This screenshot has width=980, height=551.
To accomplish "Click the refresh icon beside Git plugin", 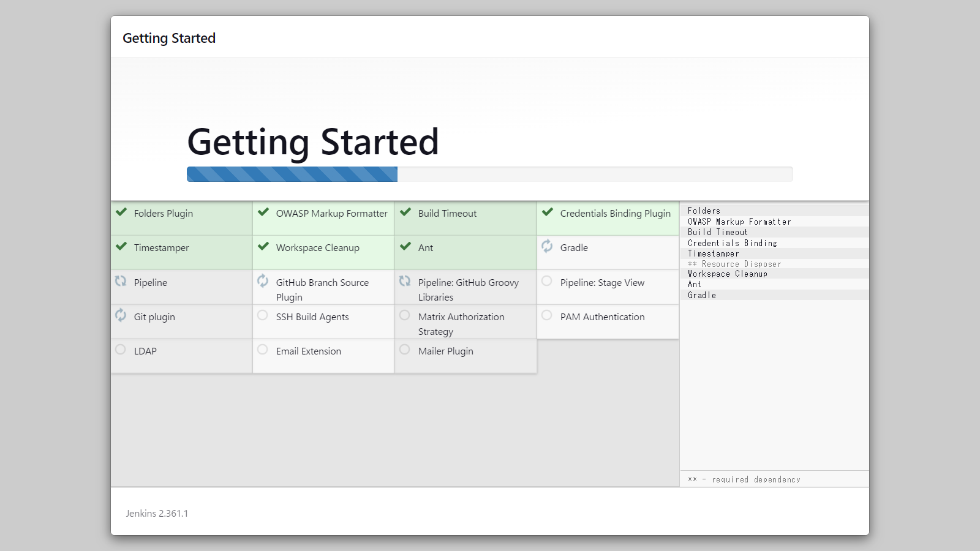I will click(121, 315).
